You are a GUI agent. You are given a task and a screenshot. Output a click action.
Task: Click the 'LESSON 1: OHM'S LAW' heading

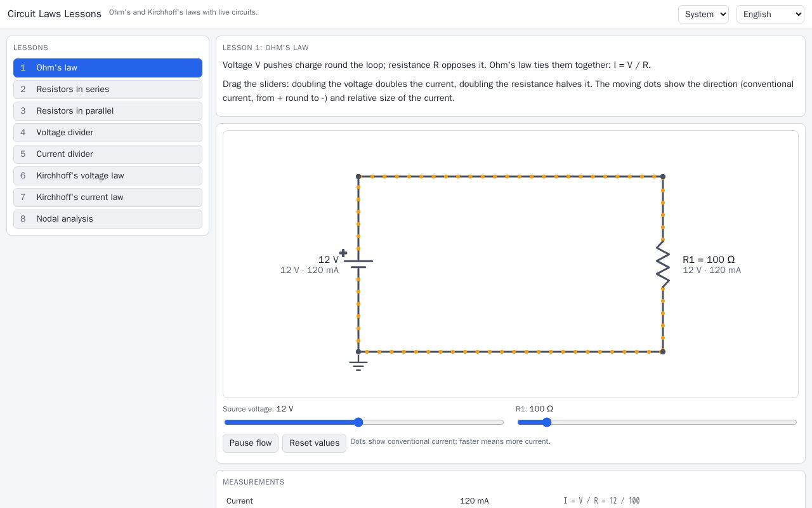tap(266, 48)
